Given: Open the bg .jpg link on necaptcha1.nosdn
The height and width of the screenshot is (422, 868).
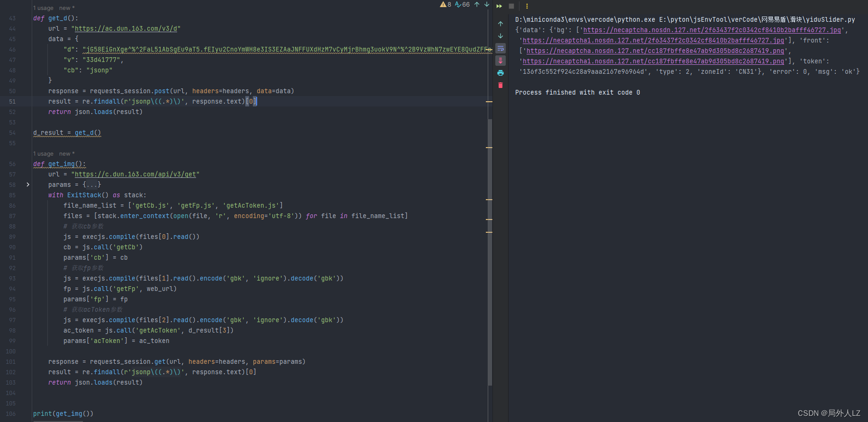Looking at the screenshot, I should 653,40.
